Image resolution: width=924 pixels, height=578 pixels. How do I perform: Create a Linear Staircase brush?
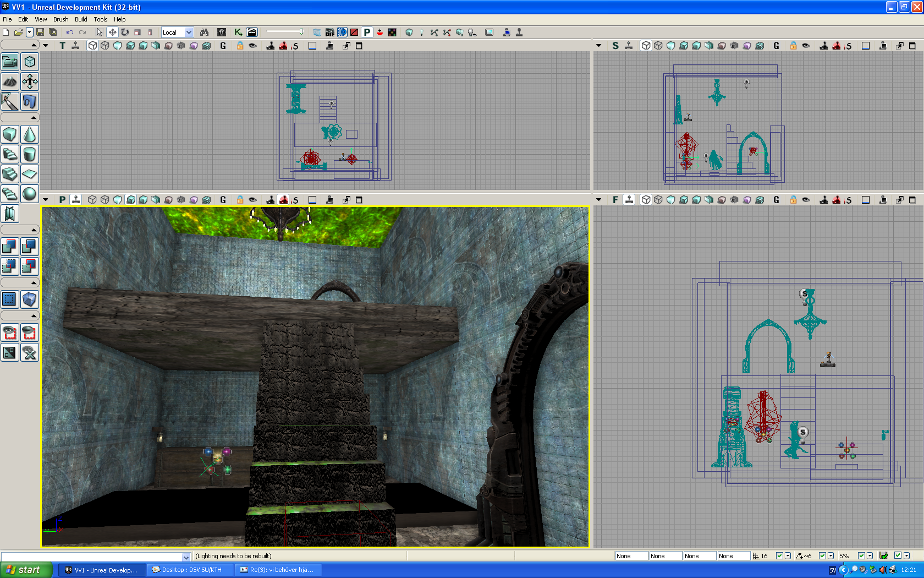pos(10,174)
